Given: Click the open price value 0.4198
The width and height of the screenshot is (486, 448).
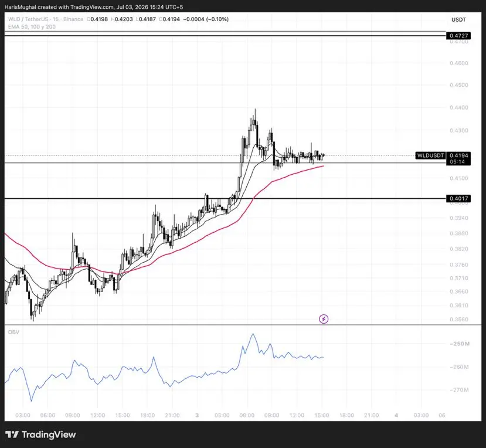Looking at the screenshot, I should tap(99, 19).
